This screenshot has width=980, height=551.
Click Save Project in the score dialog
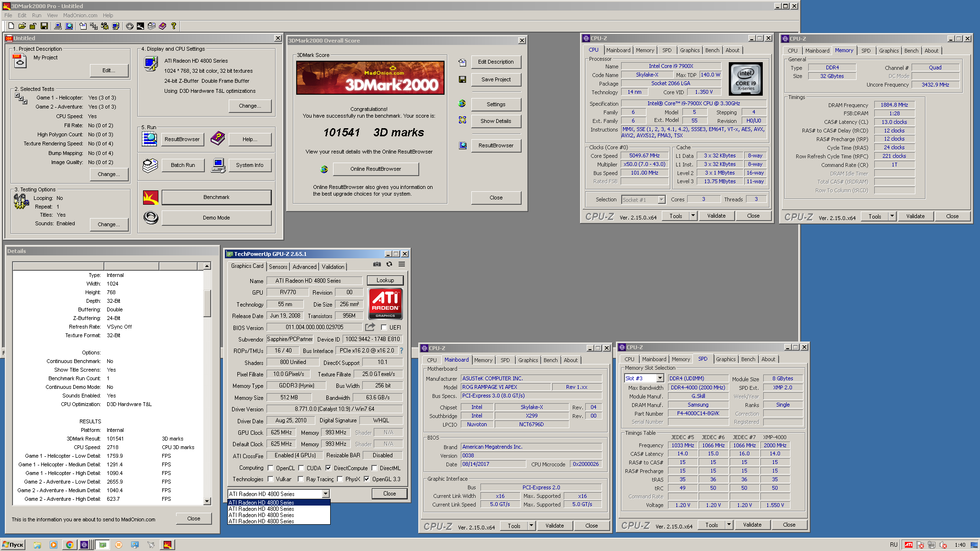click(496, 79)
